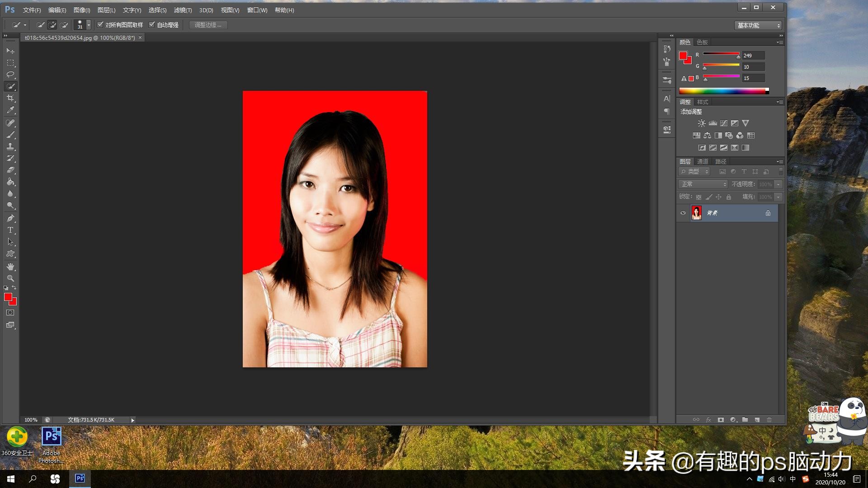Open the brush size picker dropdown

pos(89,25)
